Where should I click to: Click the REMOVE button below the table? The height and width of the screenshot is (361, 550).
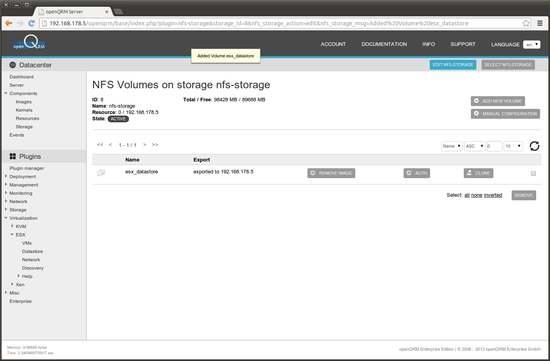click(524, 195)
